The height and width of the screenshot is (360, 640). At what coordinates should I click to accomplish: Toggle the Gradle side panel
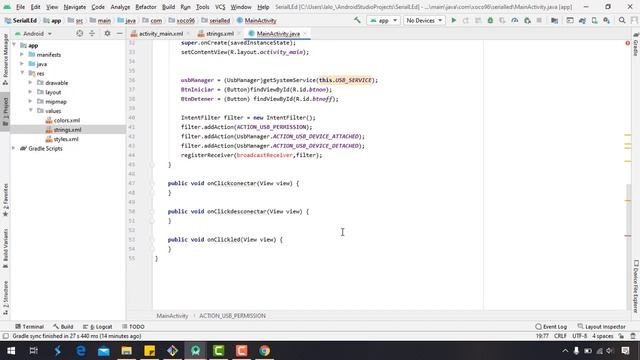click(x=636, y=44)
